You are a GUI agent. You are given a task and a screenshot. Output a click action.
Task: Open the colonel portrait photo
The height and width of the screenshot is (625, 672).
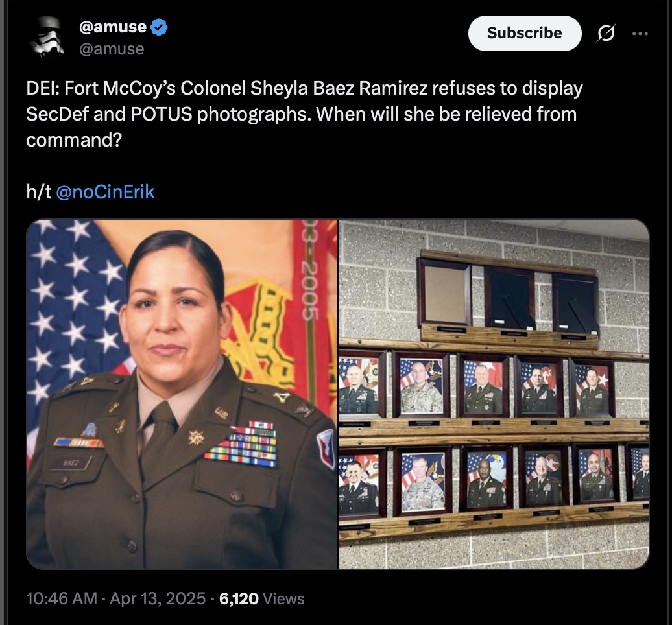click(182, 394)
